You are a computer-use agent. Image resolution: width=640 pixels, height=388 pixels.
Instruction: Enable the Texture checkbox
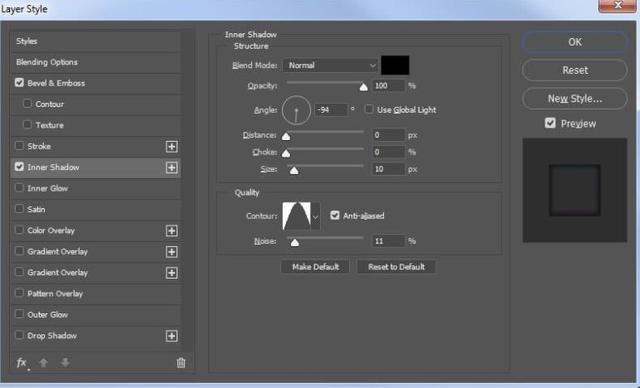[27, 124]
